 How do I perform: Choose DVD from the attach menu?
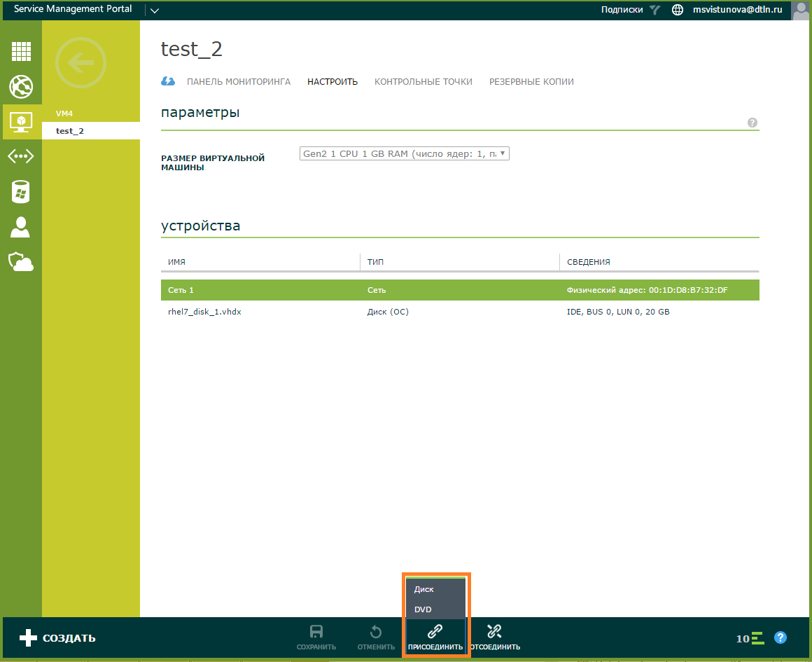pos(435,609)
